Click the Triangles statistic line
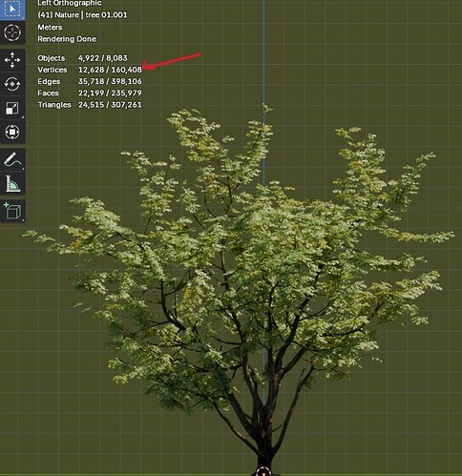 click(x=90, y=105)
